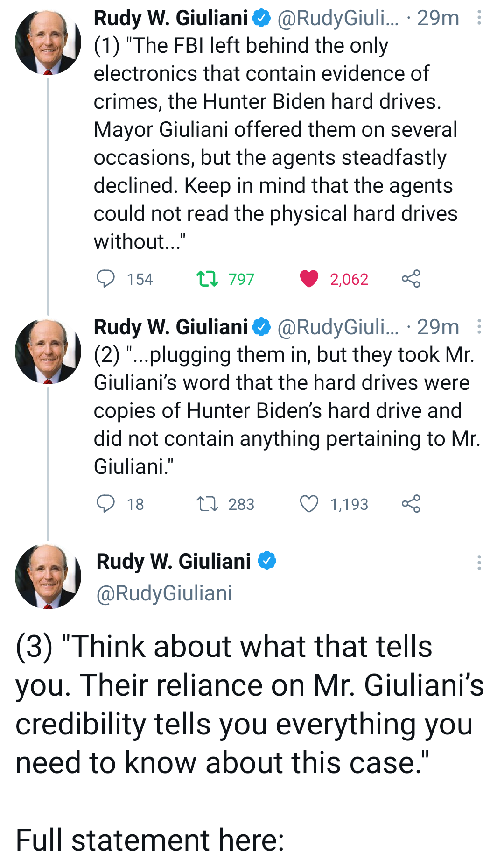This screenshot has height=860, width=504.
Task: Share the second tweet
Action: pos(411,504)
